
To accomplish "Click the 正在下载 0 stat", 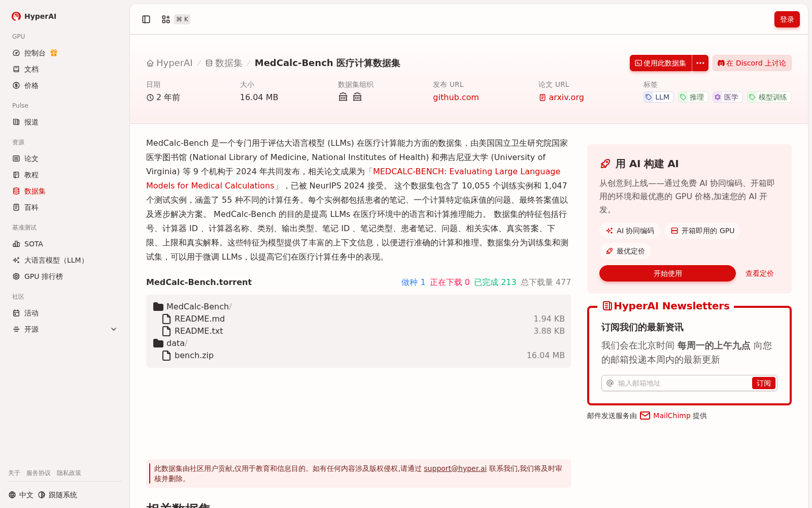I will pos(450,282).
